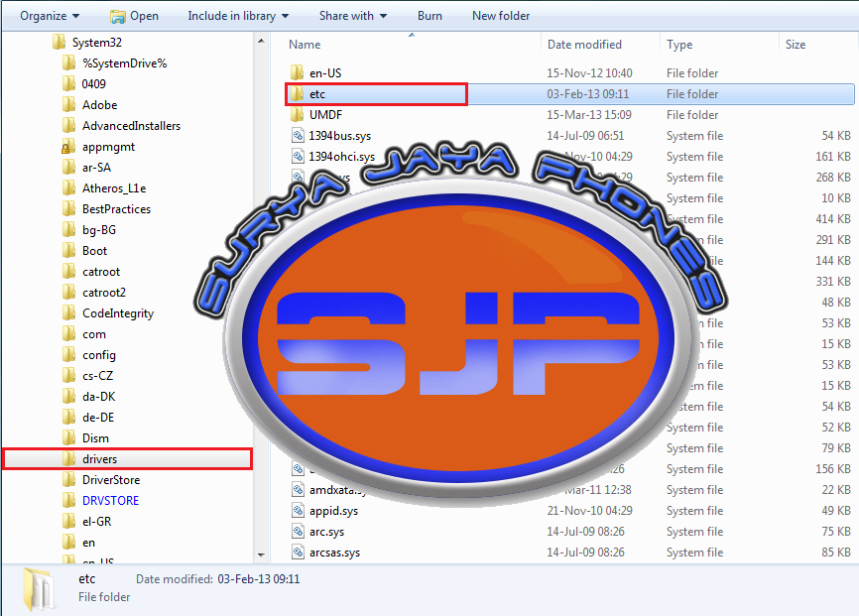Click the 1394bus.sys file icon
This screenshot has height=616, width=859.
click(x=298, y=135)
